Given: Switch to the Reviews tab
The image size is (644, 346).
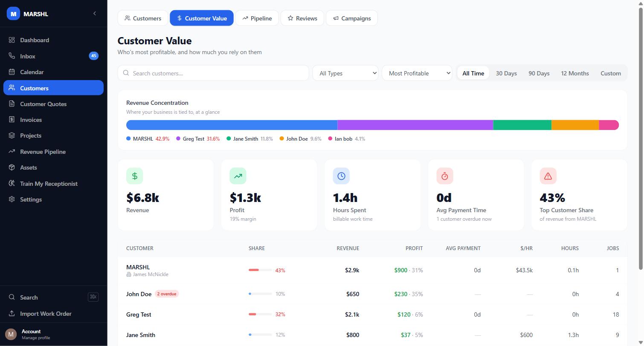Looking at the screenshot, I should (302, 18).
